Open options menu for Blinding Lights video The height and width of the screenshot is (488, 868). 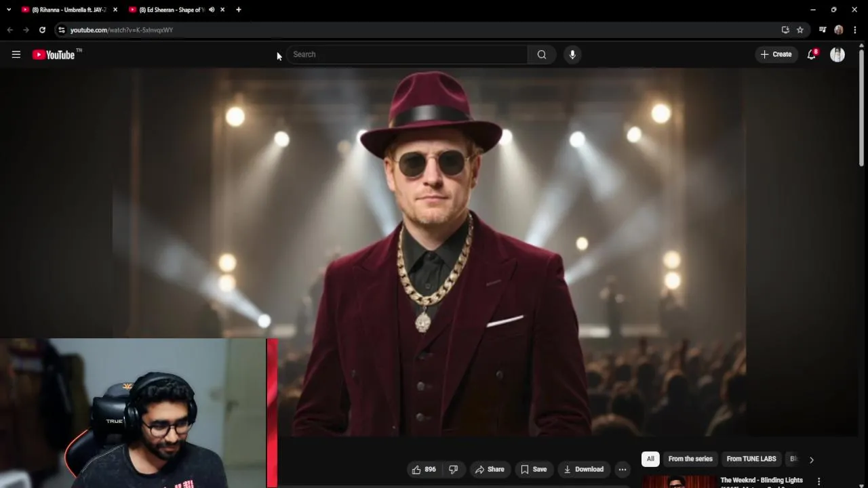[x=819, y=481]
